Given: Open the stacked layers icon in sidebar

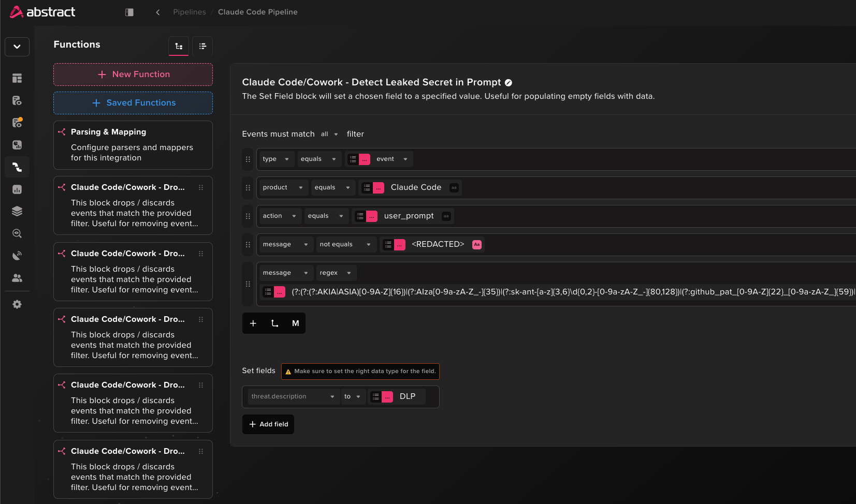Looking at the screenshot, I should [17, 211].
